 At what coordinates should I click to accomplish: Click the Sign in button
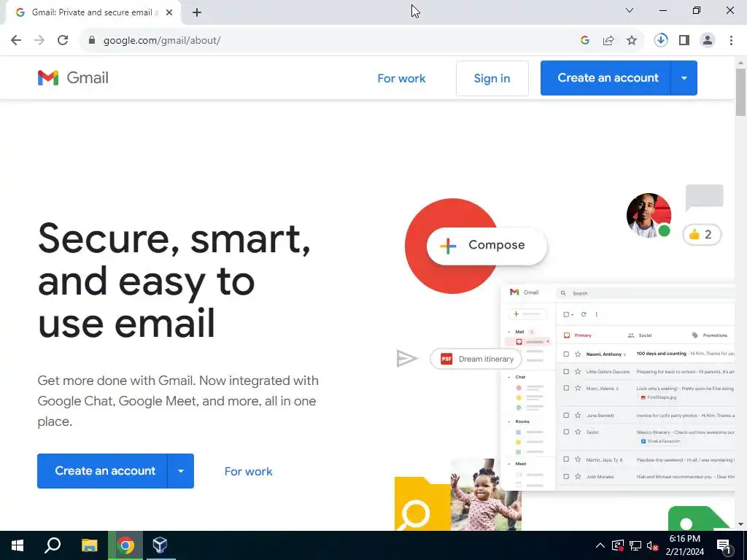(x=492, y=78)
